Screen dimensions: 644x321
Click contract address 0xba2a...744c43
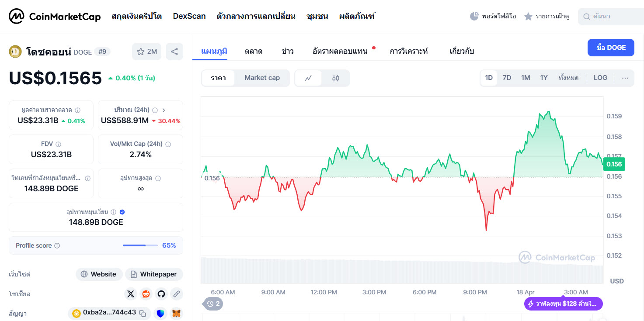tap(109, 313)
